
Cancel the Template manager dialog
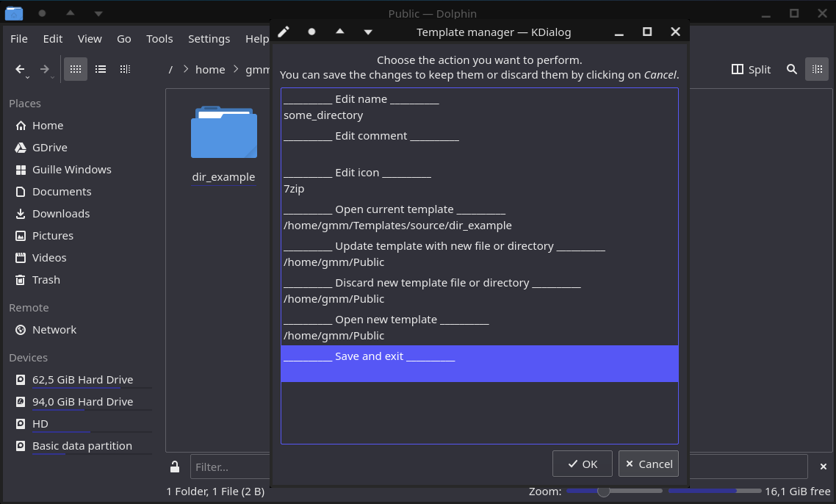[x=649, y=464]
